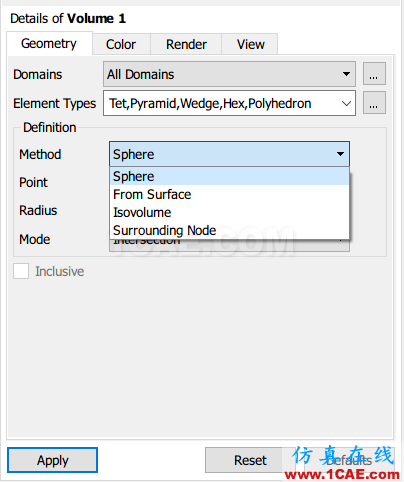The height and width of the screenshot is (482, 404).
Task: Click the Apply button
Action: tap(52, 460)
